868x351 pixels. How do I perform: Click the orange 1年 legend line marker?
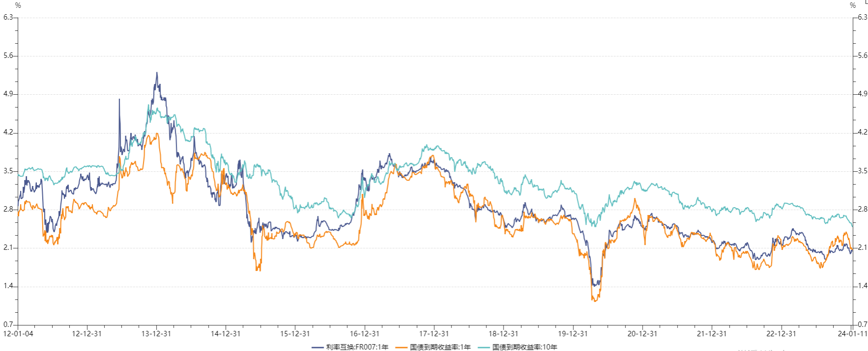point(401,347)
